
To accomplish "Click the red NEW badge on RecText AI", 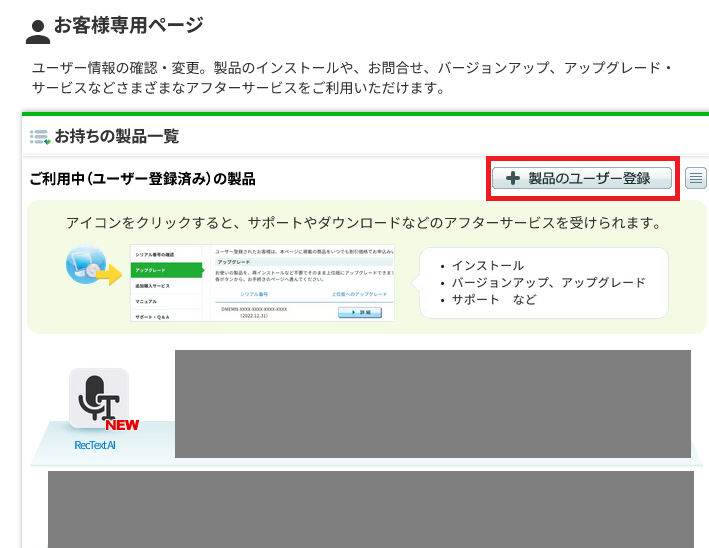I will pos(121,424).
